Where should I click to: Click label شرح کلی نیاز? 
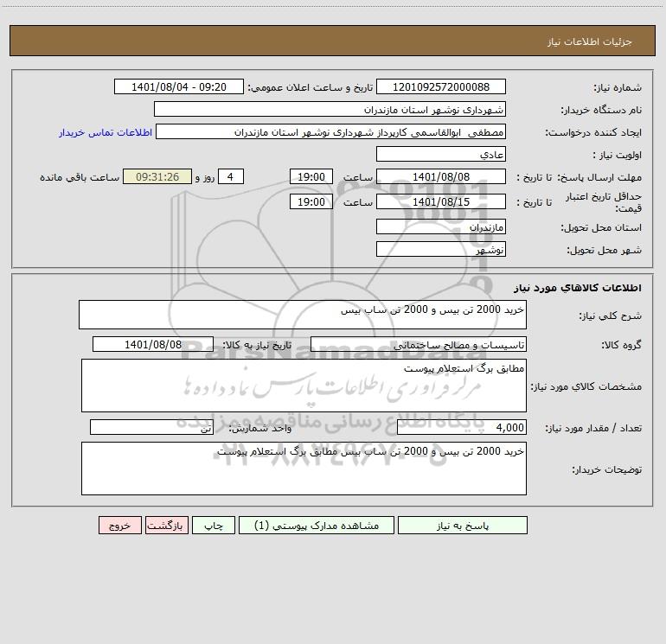click(611, 316)
